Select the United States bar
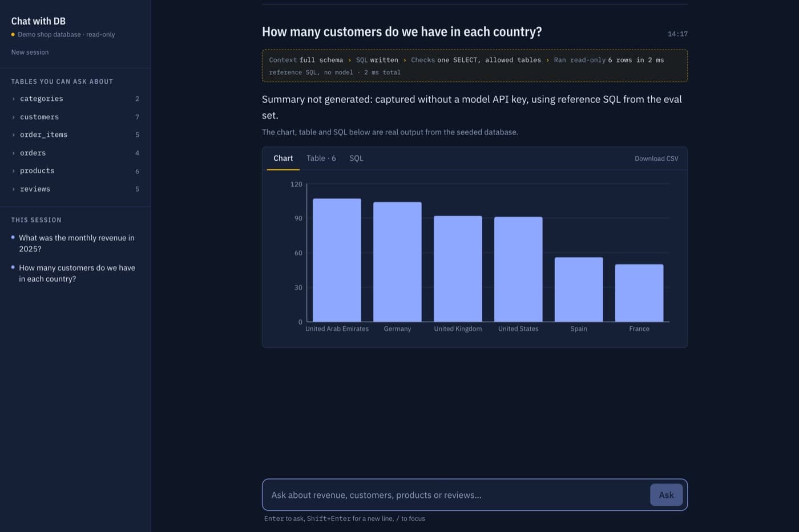 tap(518, 269)
